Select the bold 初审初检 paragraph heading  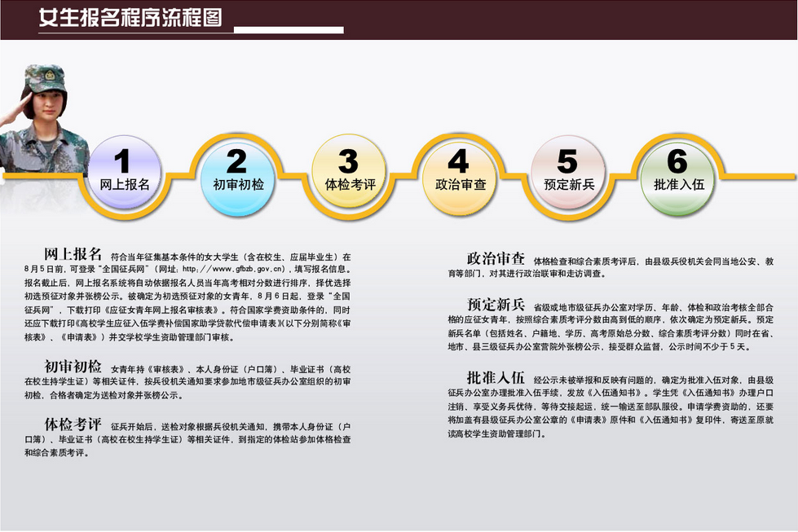tap(73, 366)
